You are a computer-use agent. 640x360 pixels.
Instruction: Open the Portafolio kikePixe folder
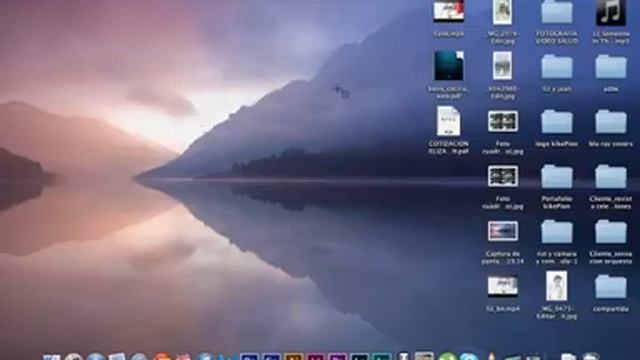pyautogui.click(x=557, y=177)
